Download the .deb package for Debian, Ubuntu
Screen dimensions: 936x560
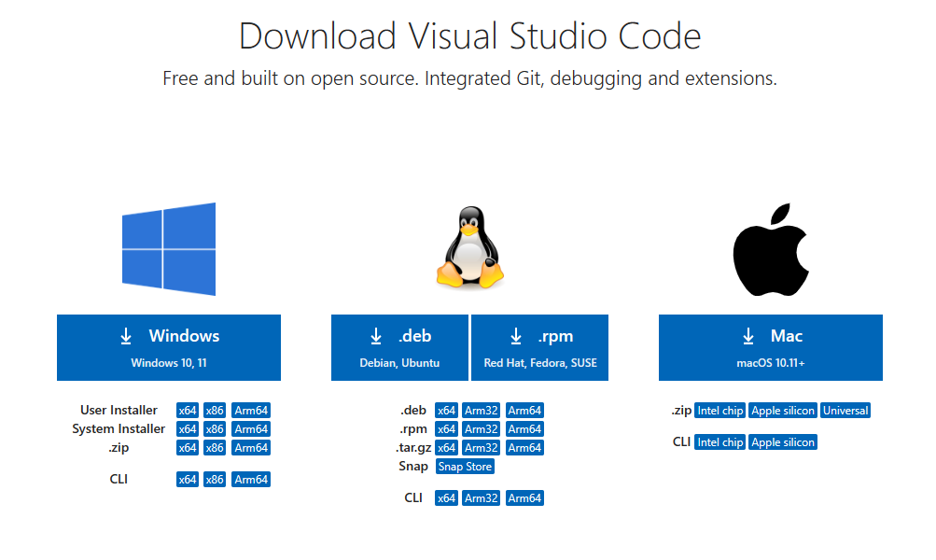[399, 347]
